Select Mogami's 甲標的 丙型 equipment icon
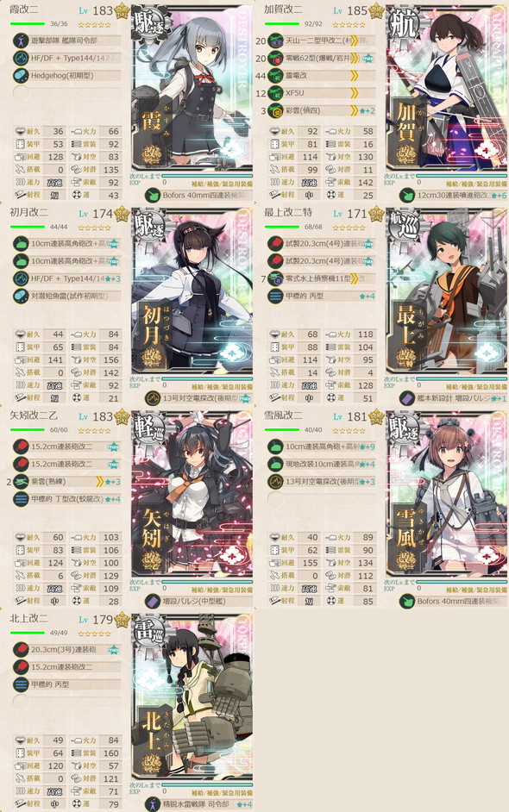This screenshot has height=812, width=509. coord(275,296)
